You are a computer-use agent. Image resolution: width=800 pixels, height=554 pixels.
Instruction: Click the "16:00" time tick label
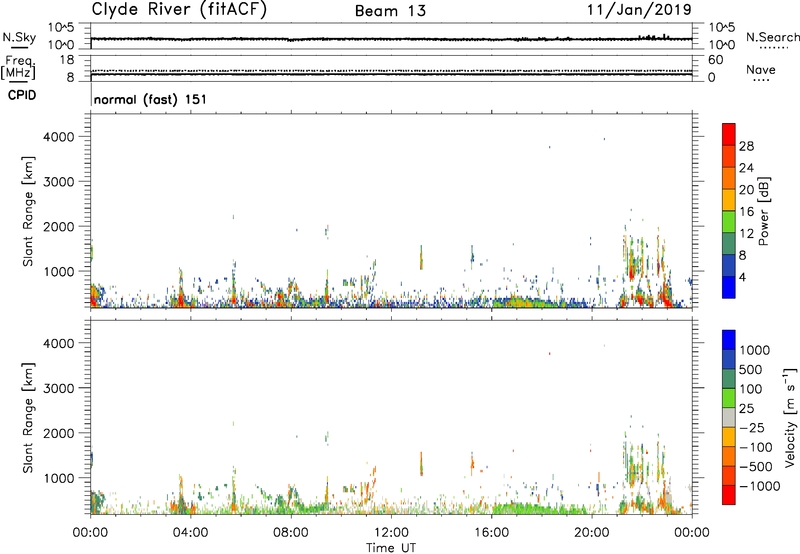[491, 533]
